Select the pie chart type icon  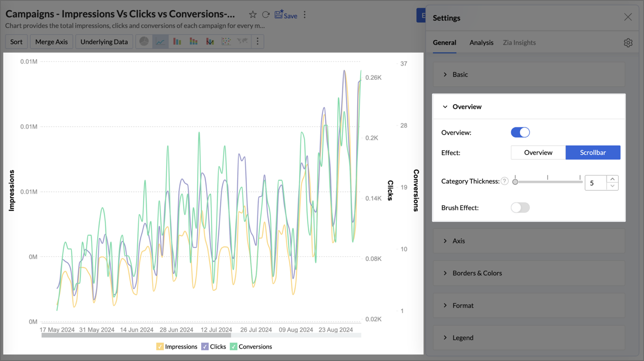144,42
